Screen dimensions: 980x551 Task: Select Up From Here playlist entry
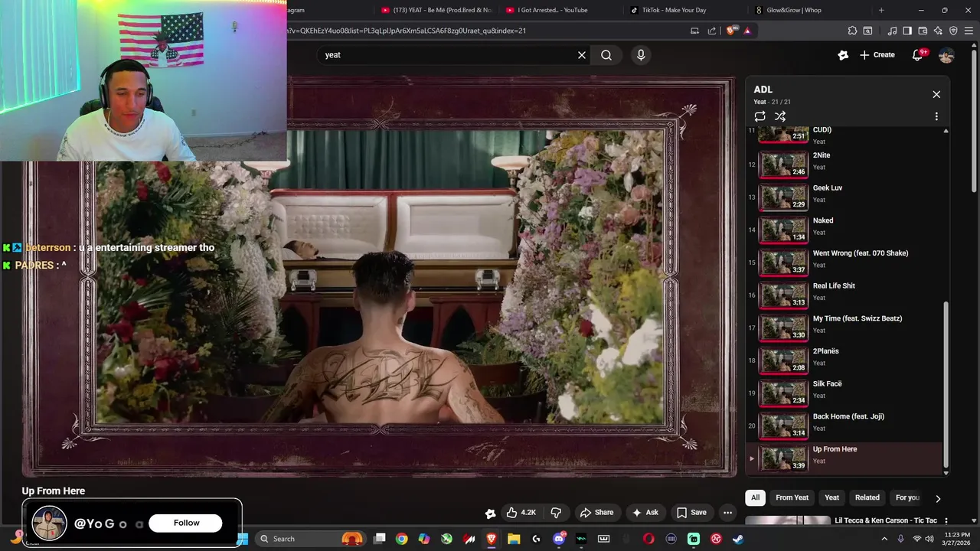pyautogui.click(x=845, y=458)
